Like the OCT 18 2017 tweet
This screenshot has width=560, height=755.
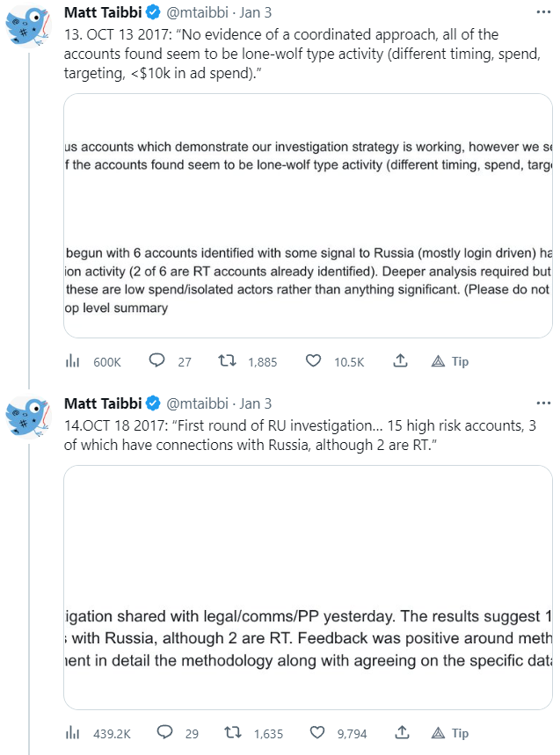point(314,733)
